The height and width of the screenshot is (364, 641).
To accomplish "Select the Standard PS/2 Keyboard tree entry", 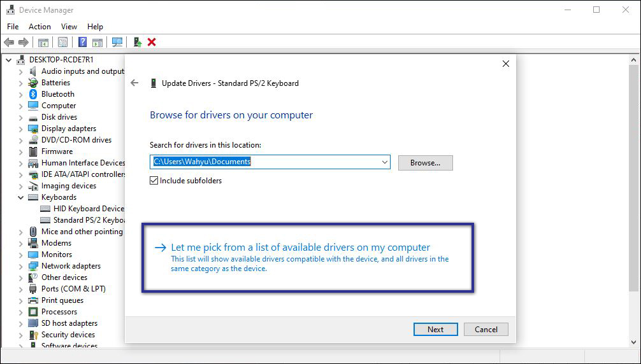I will pos(89,220).
